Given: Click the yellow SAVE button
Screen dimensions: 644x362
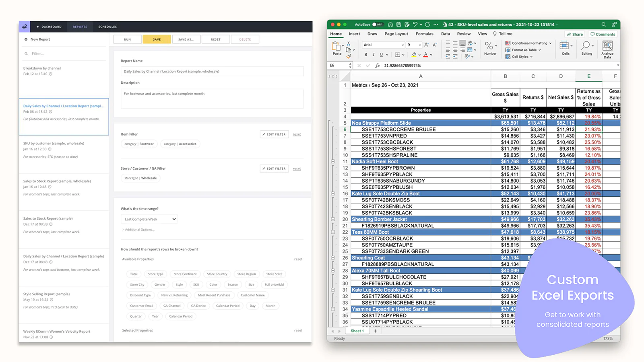Looking at the screenshot, I should (157, 39).
